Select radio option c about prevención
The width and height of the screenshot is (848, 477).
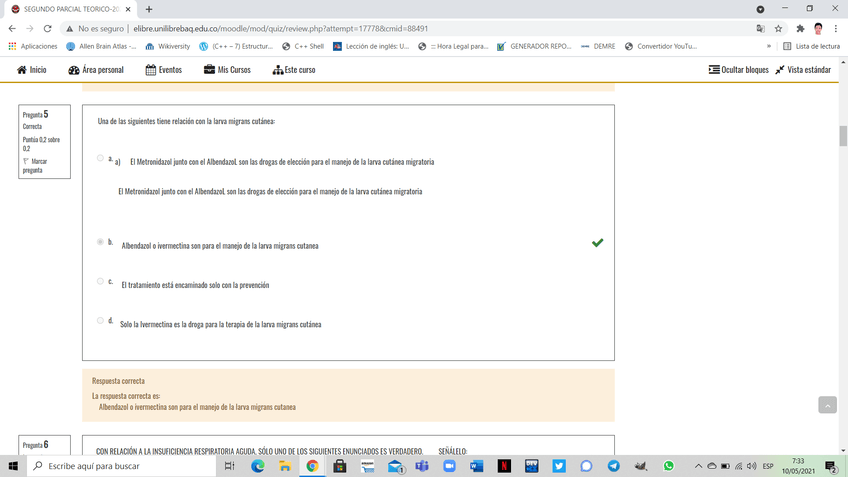[100, 282]
